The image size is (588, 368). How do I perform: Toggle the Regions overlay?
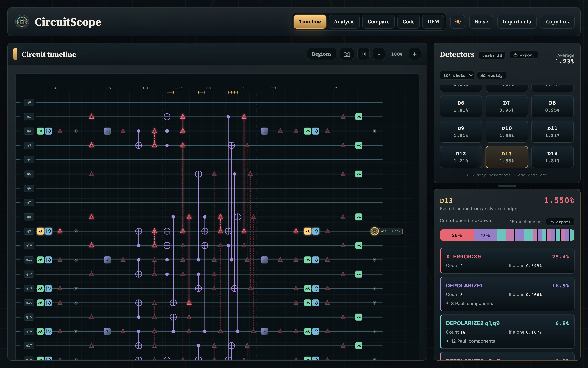321,54
